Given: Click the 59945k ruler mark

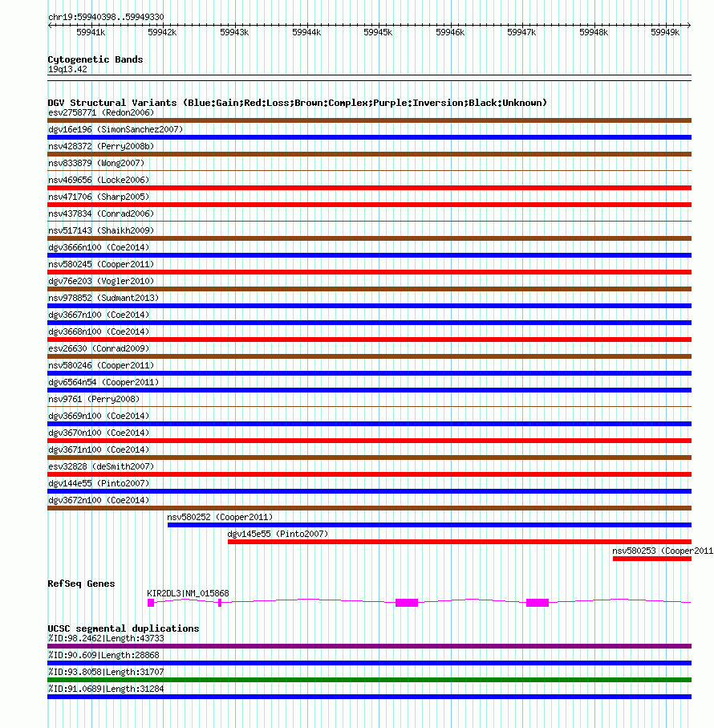Looking at the screenshot, I should (x=378, y=32).
